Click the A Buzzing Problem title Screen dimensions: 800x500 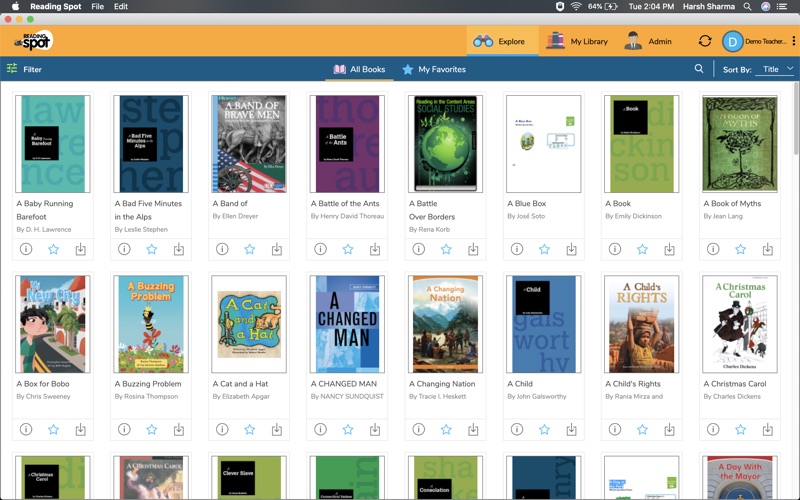(148, 384)
